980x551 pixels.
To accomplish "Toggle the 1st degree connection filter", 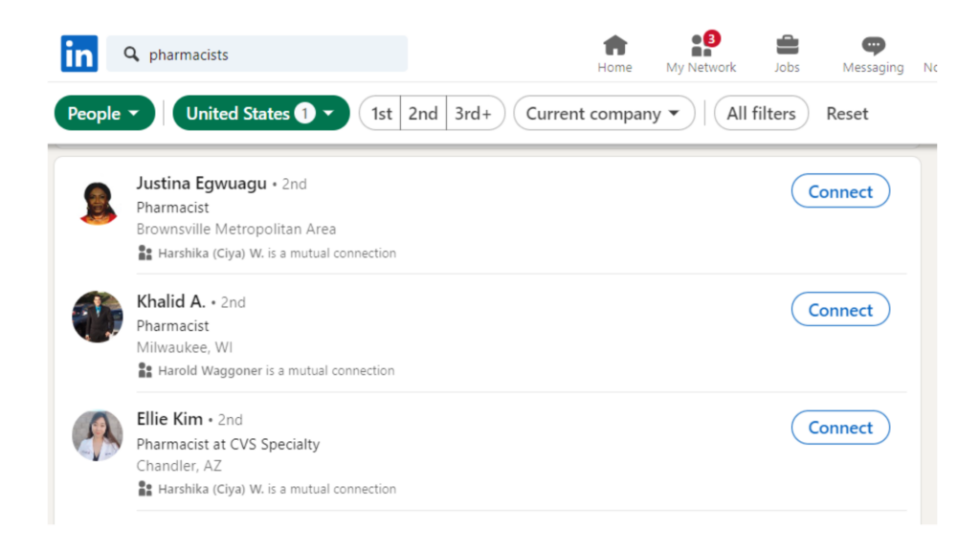I will coord(381,114).
